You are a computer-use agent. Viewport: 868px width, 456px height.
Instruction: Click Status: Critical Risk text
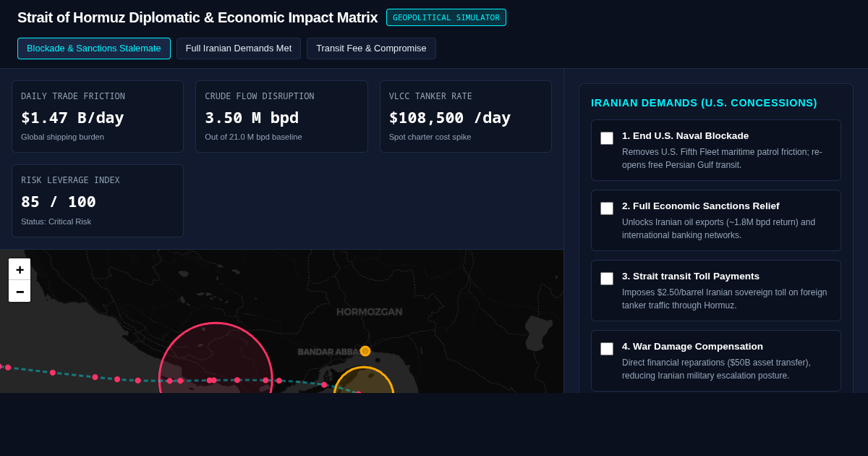pyautogui.click(x=56, y=221)
